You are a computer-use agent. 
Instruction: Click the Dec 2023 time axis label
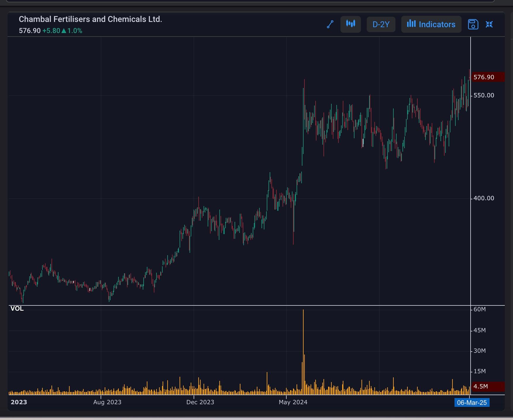(x=200, y=402)
